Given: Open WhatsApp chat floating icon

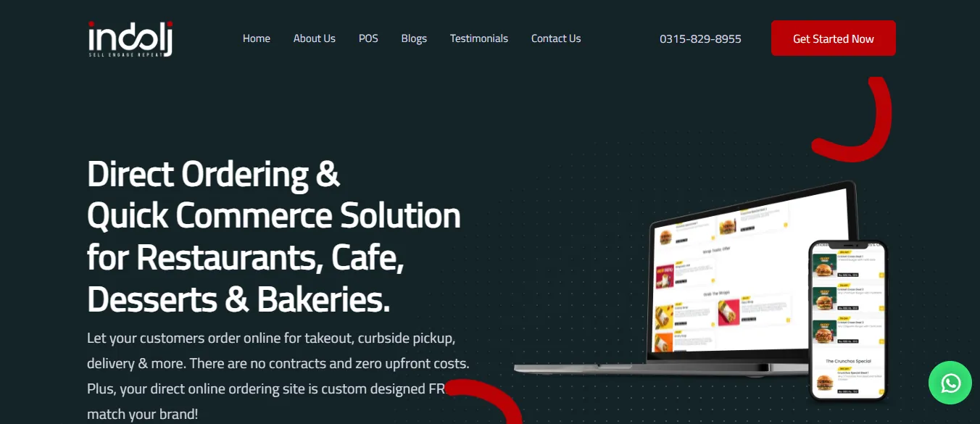Looking at the screenshot, I should click(x=950, y=383).
